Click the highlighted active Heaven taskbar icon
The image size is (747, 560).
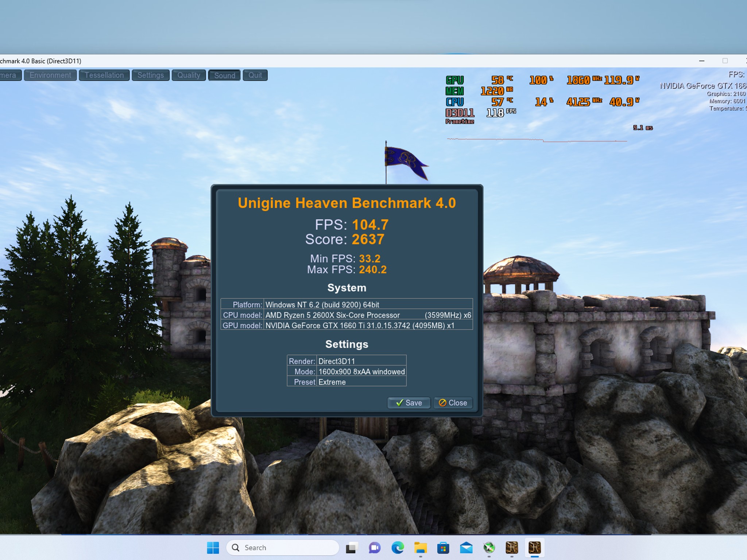(535, 548)
